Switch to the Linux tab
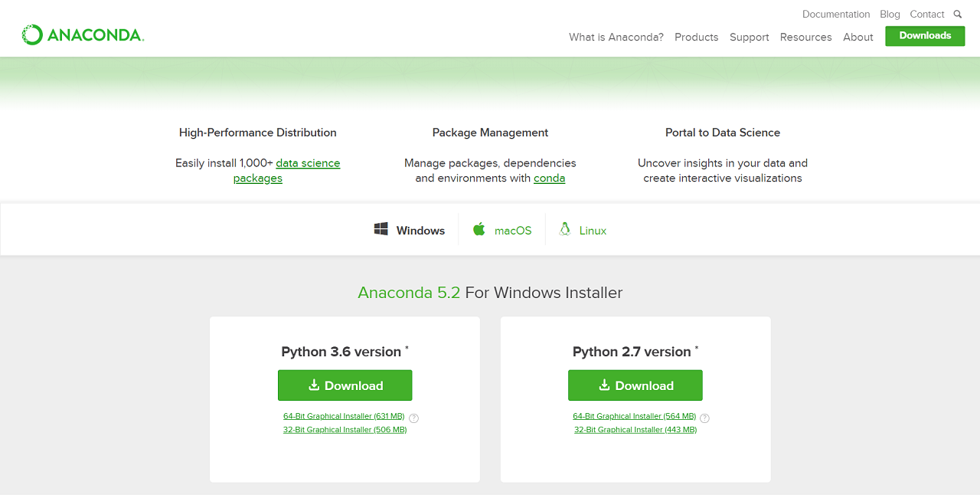 [x=583, y=230]
